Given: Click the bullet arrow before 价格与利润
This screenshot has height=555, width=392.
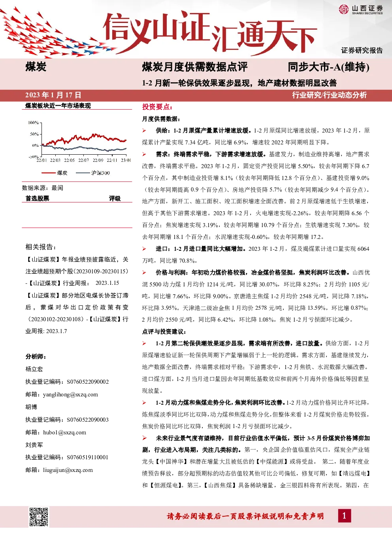Looking at the screenshot, I should [145, 273].
